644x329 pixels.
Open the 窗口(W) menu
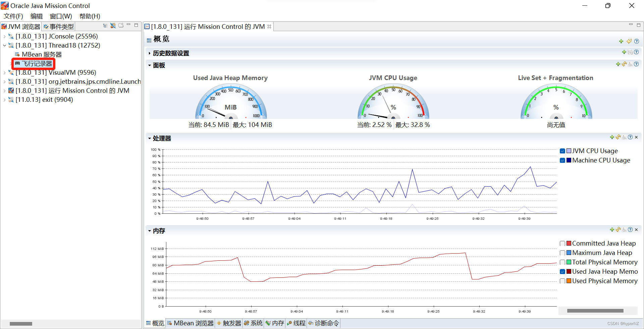tap(61, 16)
